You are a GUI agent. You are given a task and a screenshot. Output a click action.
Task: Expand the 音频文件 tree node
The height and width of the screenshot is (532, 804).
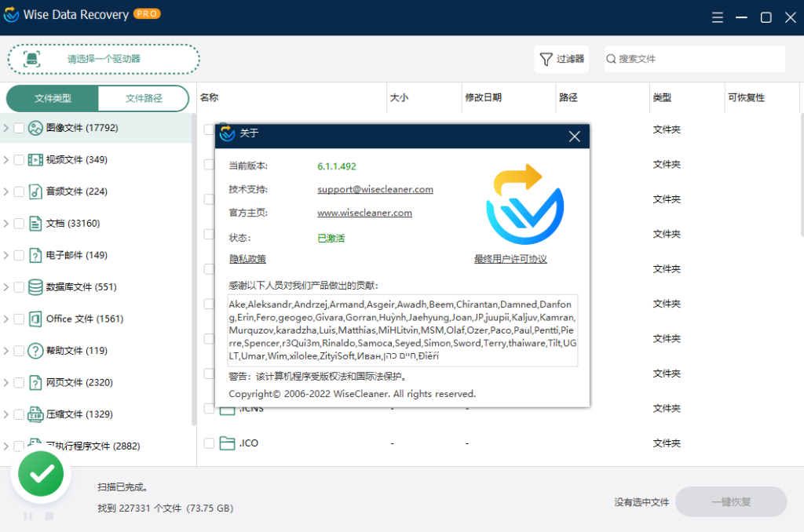click(x=5, y=191)
